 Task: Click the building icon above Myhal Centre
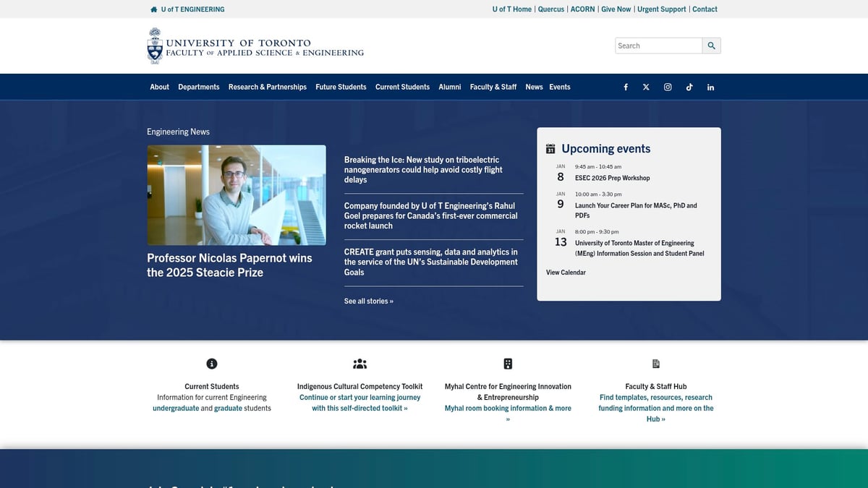point(508,364)
